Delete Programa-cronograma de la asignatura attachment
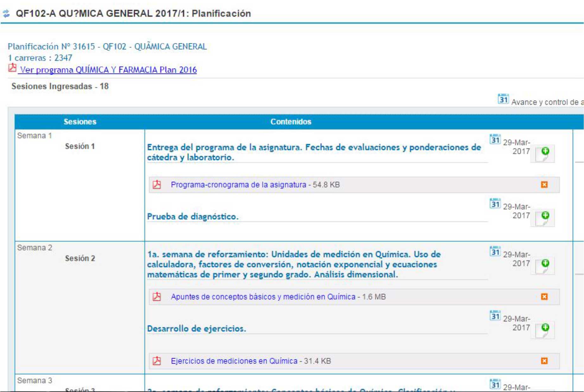The width and height of the screenshot is (584, 392). pyautogui.click(x=544, y=185)
